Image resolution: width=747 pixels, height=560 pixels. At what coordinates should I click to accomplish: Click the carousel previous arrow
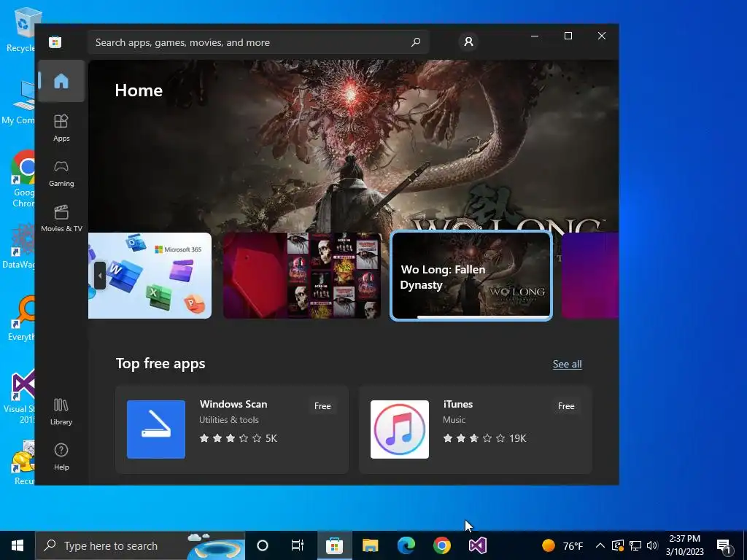99,275
